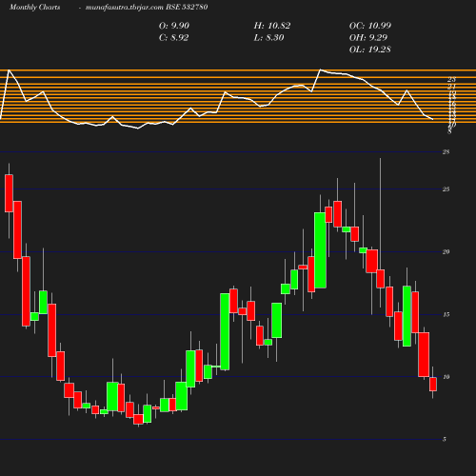Click the "23" label on the line chart axis
Image resolution: width=476 pixels, height=476 pixels.
tap(451, 79)
